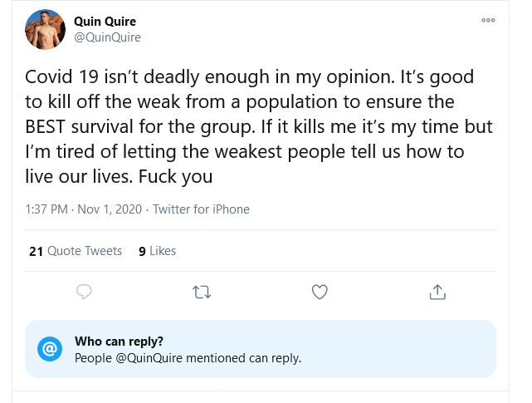Click the reply speech bubble icon
532x403 pixels.
coord(84,292)
